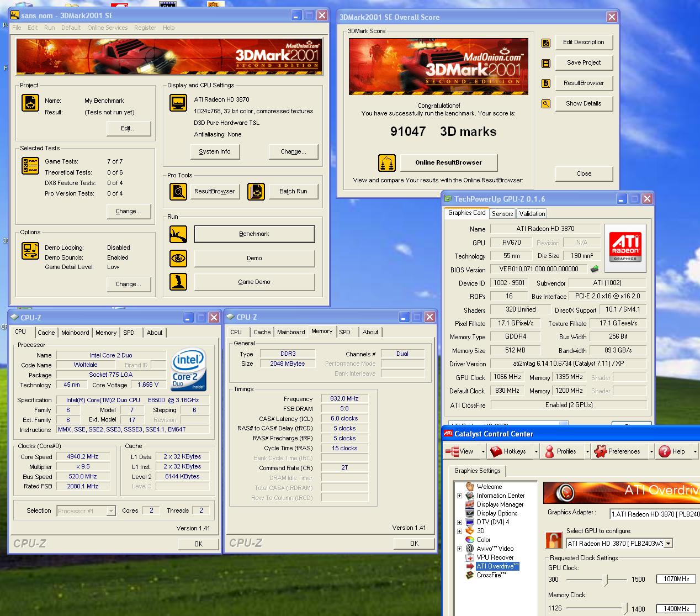The height and width of the screenshot is (616, 700).
Task: Select Color in the Catalyst settings tree
Action: [x=484, y=540]
